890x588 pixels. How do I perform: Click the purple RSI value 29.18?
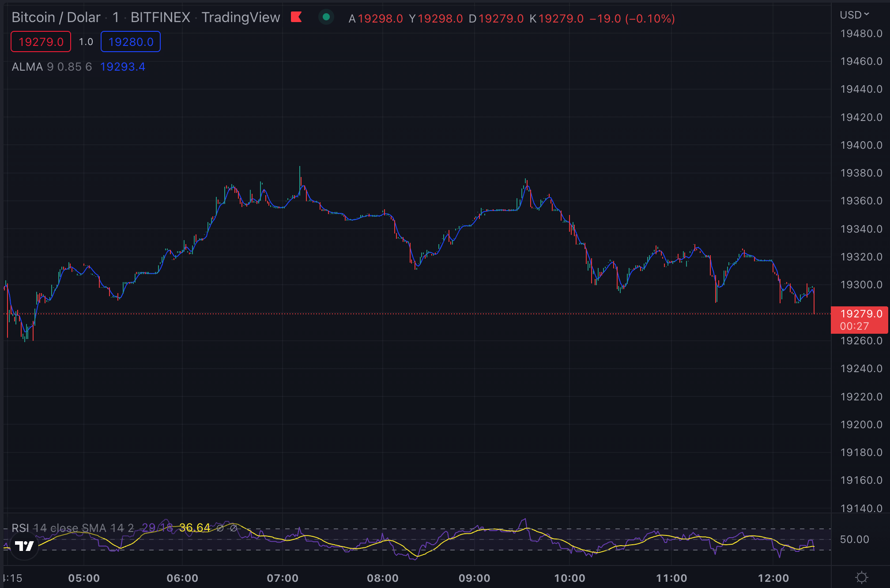[x=157, y=528]
